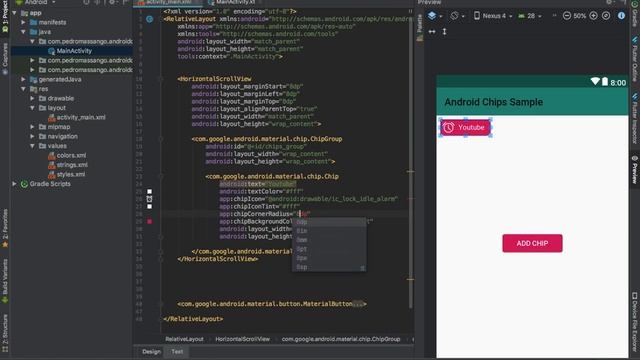Click the ADD CHIP button in preview
The width and height of the screenshot is (640, 360).
coord(532,243)
